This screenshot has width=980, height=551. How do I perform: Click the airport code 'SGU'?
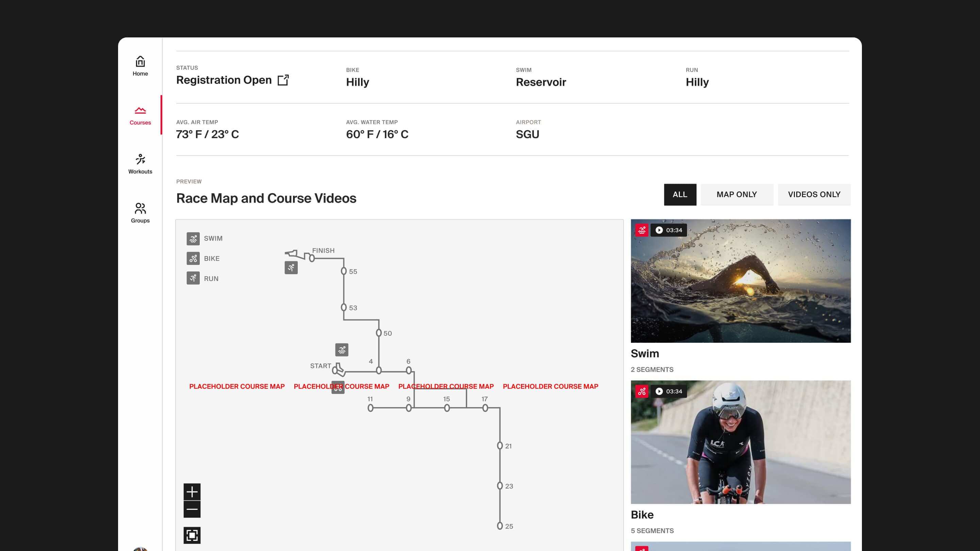527,134
